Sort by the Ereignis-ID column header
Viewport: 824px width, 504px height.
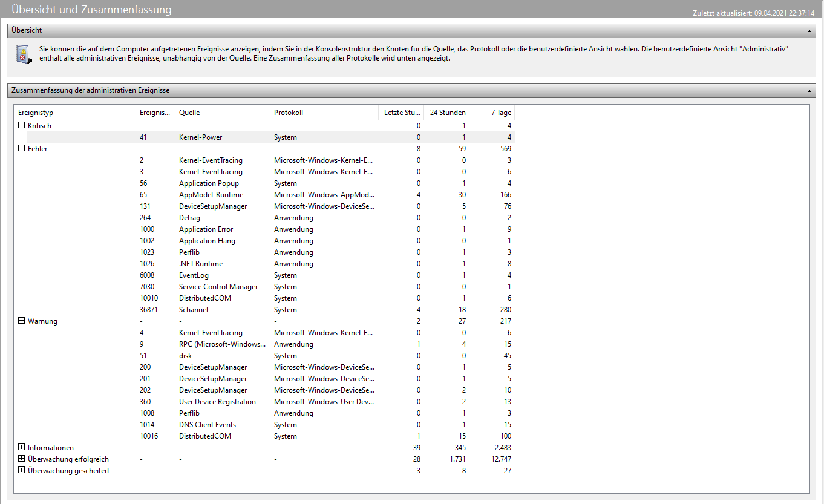155,113
